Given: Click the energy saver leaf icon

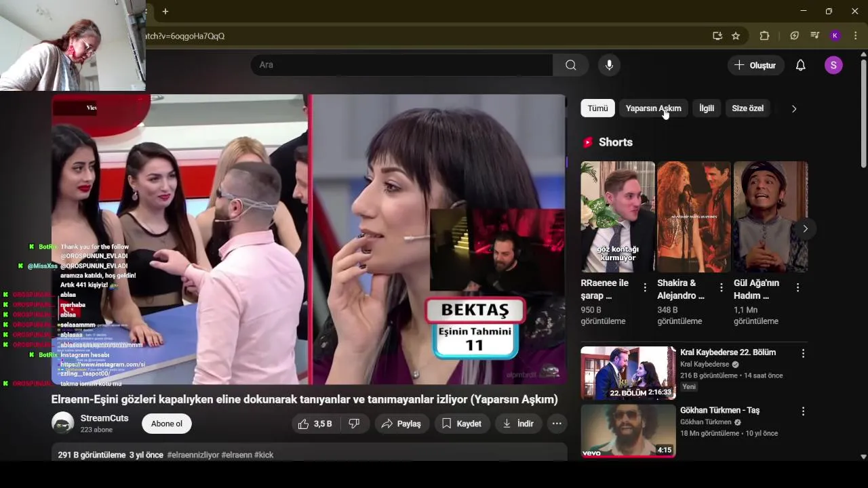Looking at the screenshot, I should (x=795, y=36).
